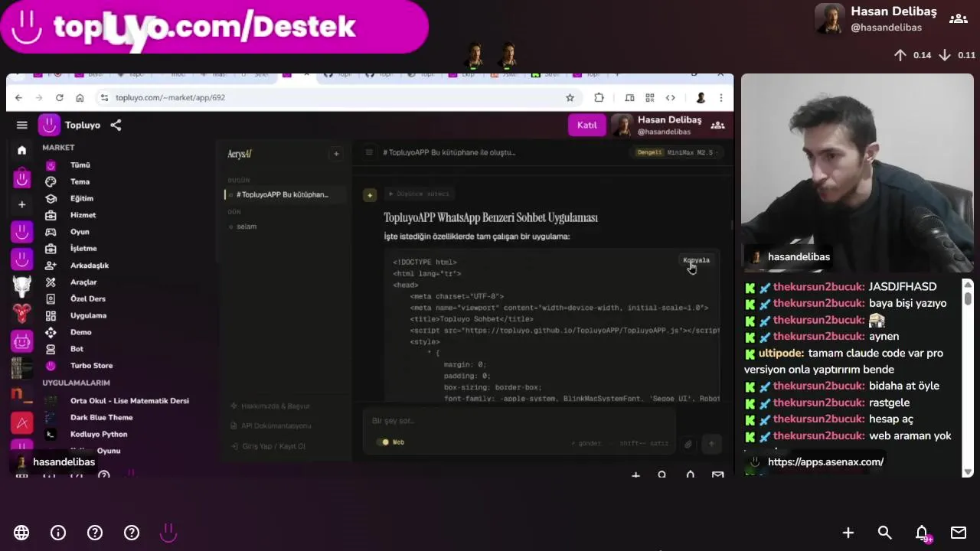Image resolution: width=980 pixels, height=551 pixels.
Task: Open notifications bell at bottom right
Action: [922, 533]
